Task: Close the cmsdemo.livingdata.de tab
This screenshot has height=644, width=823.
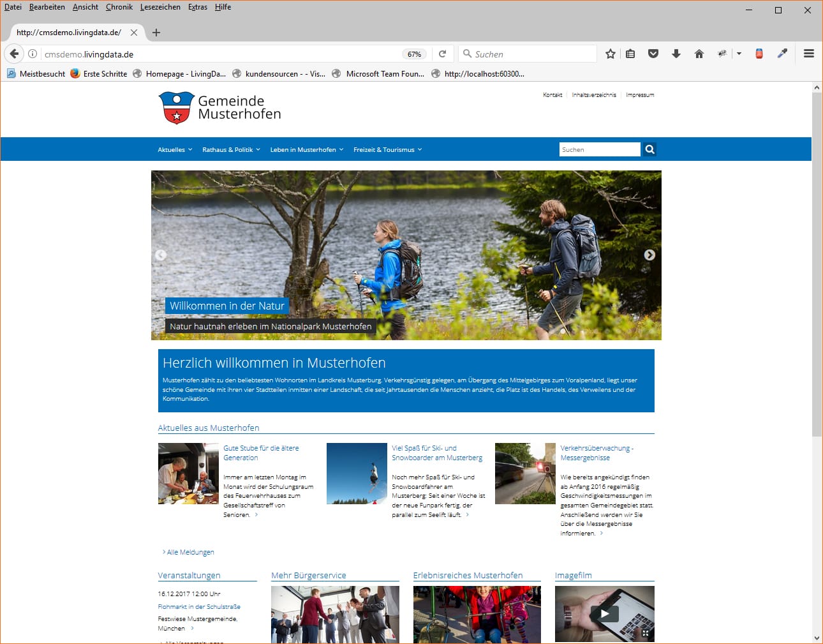Action: click(x=134, y=33)
